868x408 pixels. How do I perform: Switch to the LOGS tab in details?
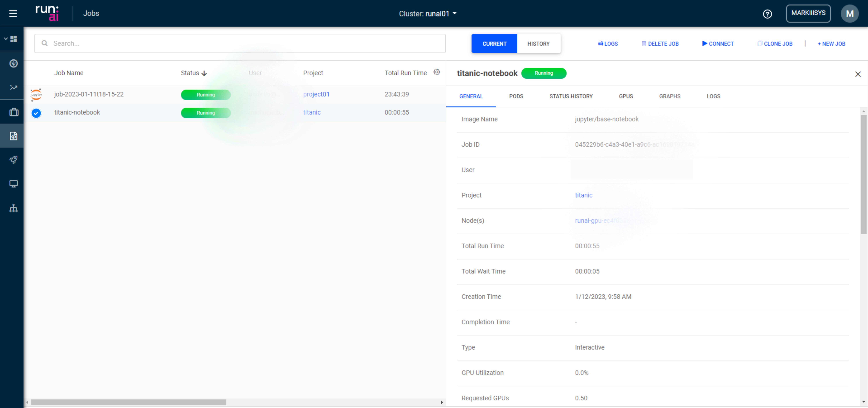coord(713,96)
